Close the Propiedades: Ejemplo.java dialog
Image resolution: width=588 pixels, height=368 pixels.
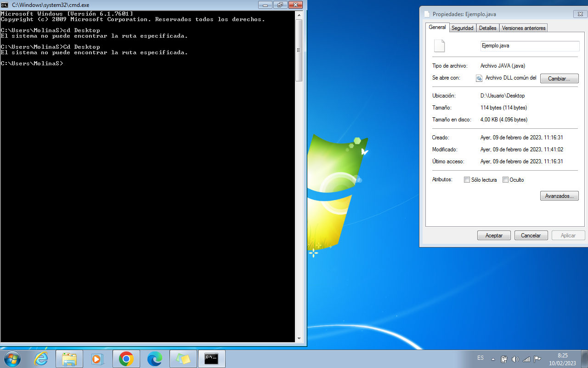click(580, 14)
